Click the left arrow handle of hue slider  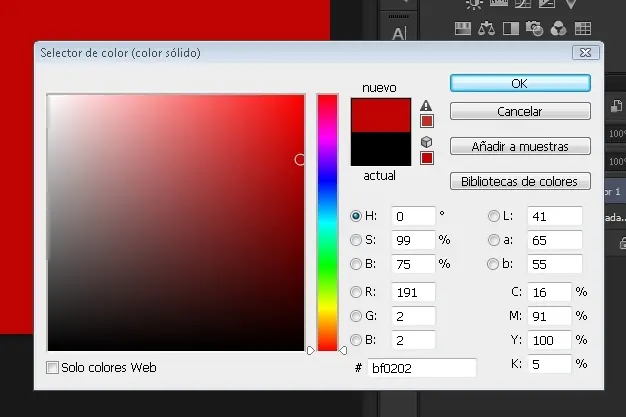(311, 350)
